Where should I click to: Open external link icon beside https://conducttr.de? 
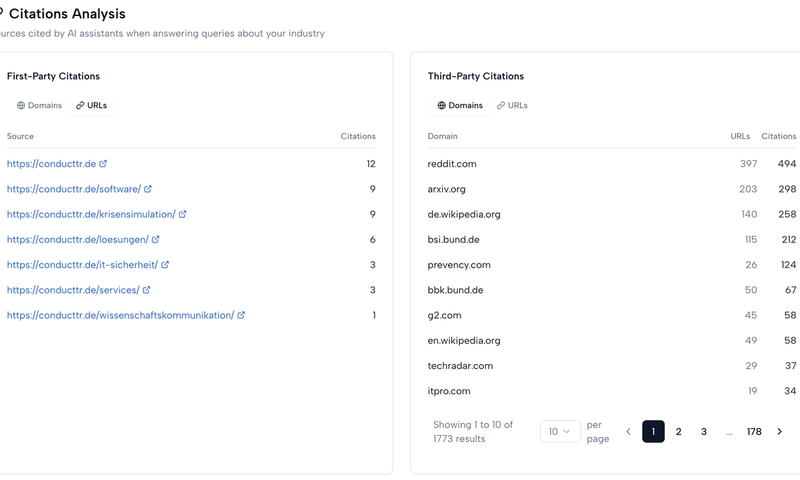[x=103, y=164]
